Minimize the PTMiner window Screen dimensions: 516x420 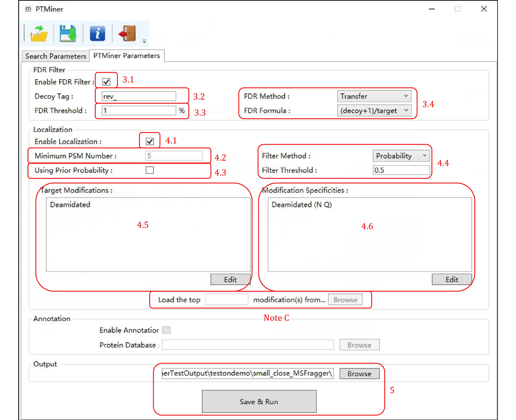[432, 9]
